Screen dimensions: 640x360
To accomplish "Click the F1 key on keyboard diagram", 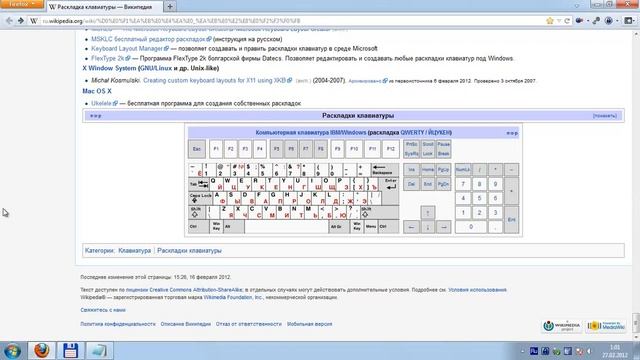I will pyautogui.click(x=216, y=149).
